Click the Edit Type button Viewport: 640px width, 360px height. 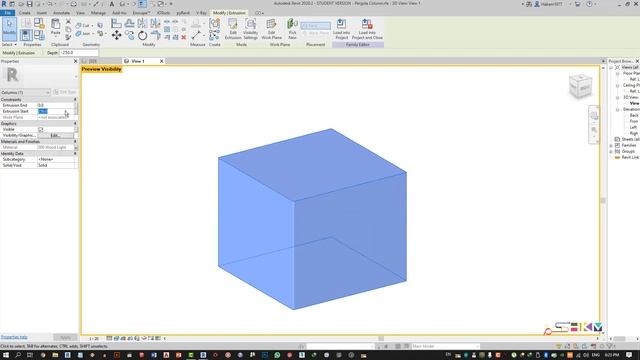pyautogui.click(x=65, y=93)
